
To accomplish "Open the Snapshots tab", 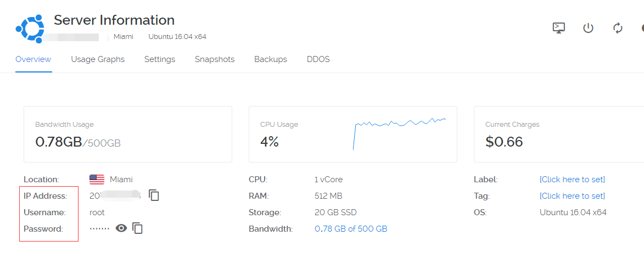I will pyautogui.click(x=215, y=59).
